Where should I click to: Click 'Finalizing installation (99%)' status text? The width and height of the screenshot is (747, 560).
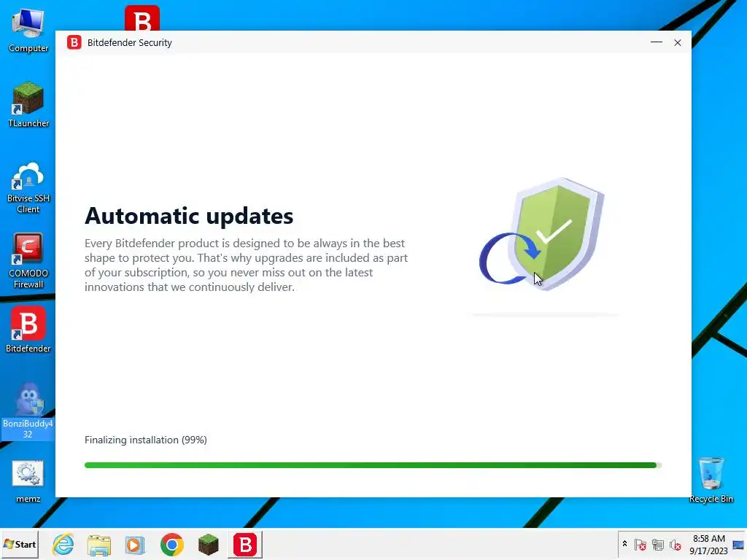(x=146, y=440)
